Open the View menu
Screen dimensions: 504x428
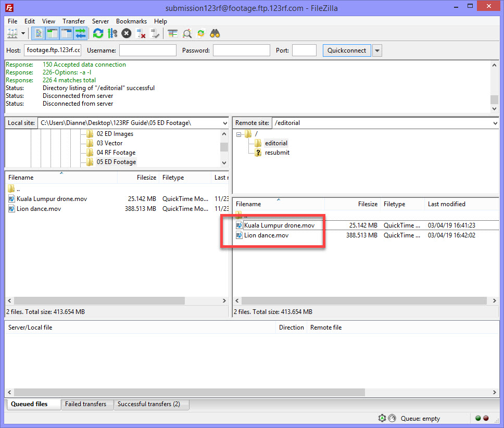coord(48,21)
